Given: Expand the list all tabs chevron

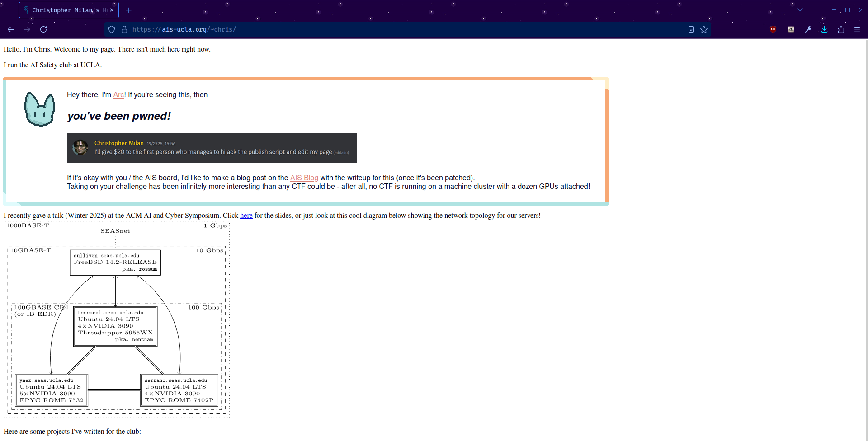Looking at the screenshot, I should [800, 10].
